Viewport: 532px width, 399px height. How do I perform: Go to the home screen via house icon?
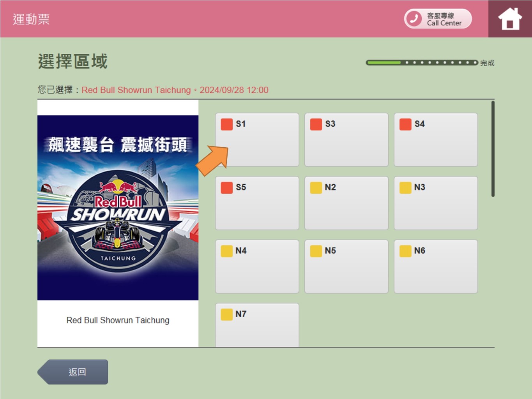[510, 19]
